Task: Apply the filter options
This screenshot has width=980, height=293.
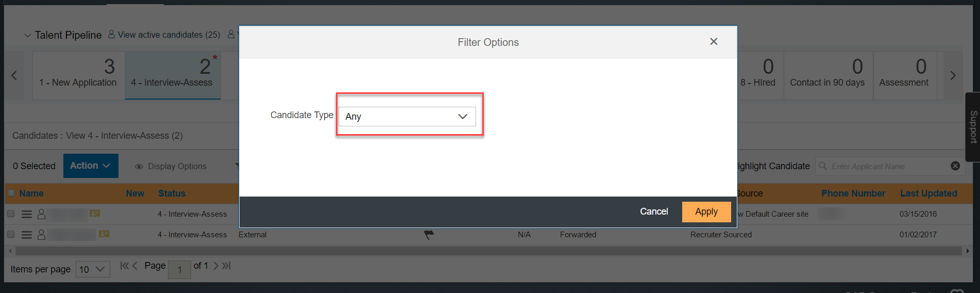Action: pos(706,211)
